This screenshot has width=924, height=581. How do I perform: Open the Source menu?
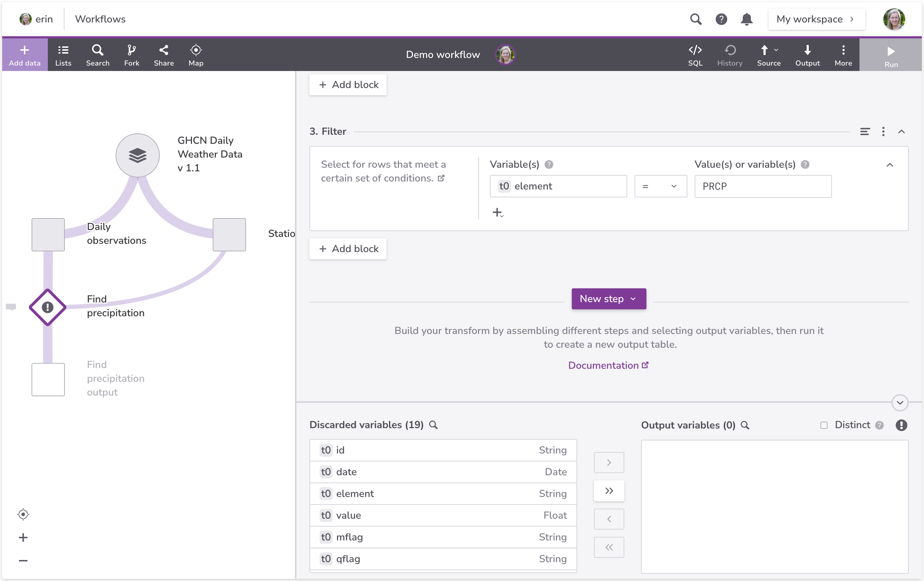click(x=768, y=54)
